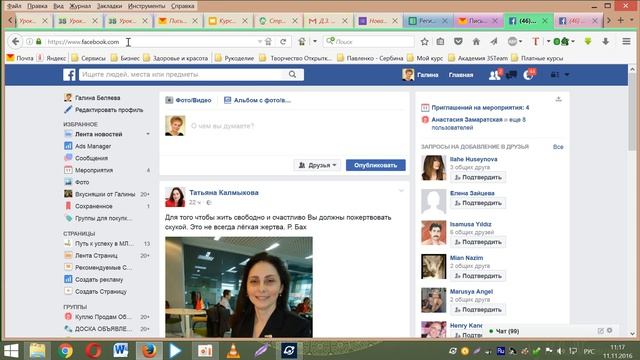This screenshot has height=360, width=640.
Task: Open the Журнал menu
Action: click(80, 6)
